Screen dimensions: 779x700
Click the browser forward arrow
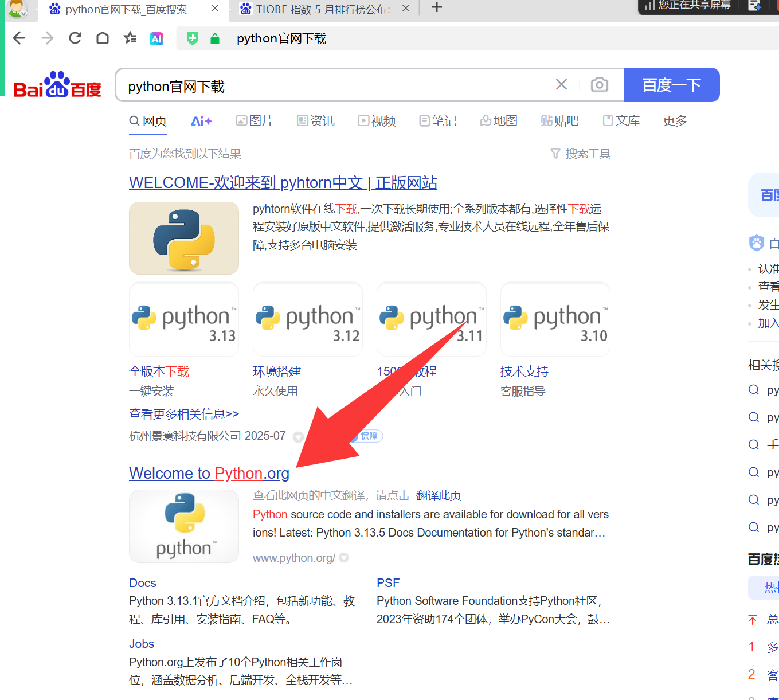pyautogui.click(x=48, y=38)
